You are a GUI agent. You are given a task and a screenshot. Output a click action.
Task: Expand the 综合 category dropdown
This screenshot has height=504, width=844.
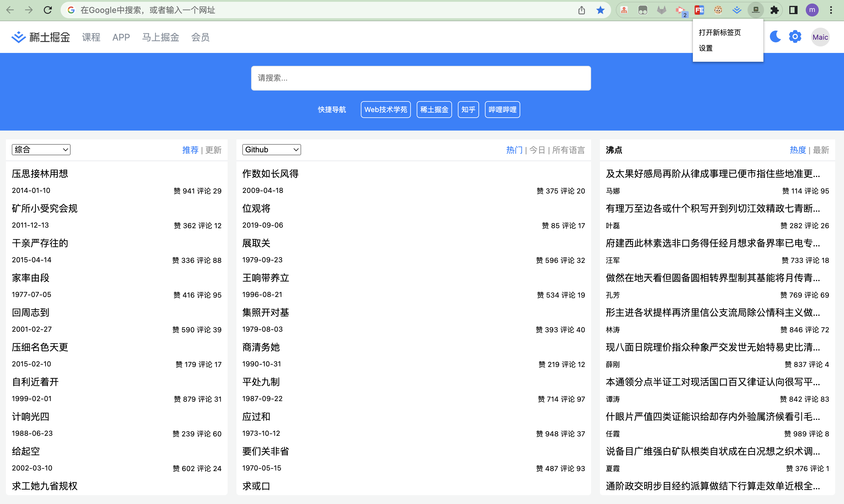pyautogui.click(x=41, y=150)
